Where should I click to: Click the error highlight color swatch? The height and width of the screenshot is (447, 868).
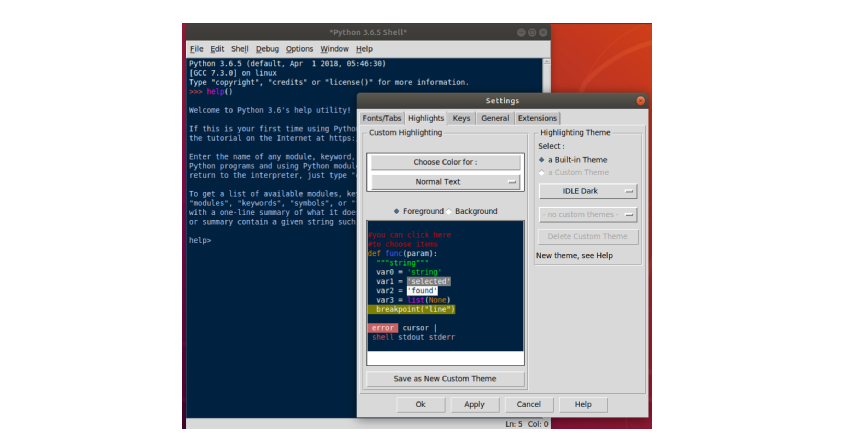coord(382,327)
